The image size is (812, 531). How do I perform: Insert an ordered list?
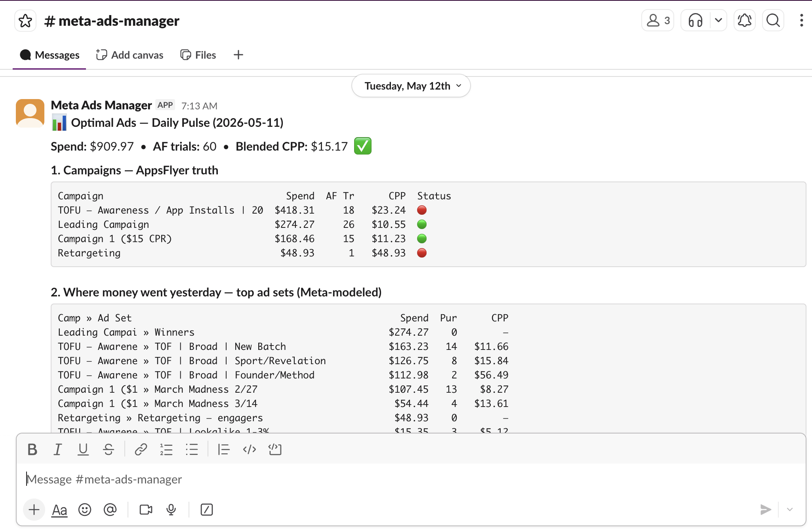click(x=166, y=449)
